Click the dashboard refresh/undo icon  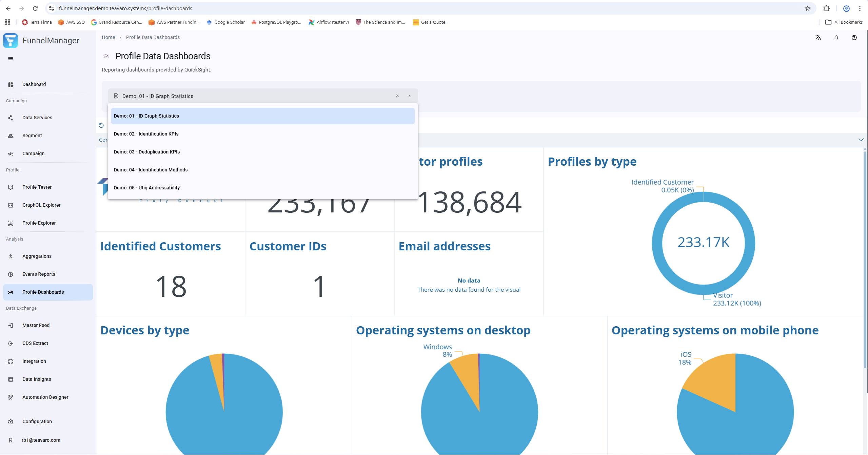101,125
